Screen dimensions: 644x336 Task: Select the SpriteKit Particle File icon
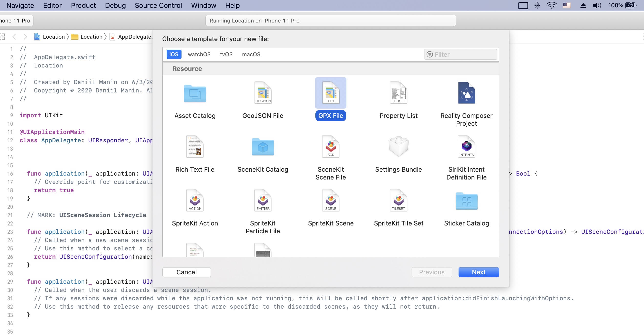pyautogui.click(x=263, y=201)
